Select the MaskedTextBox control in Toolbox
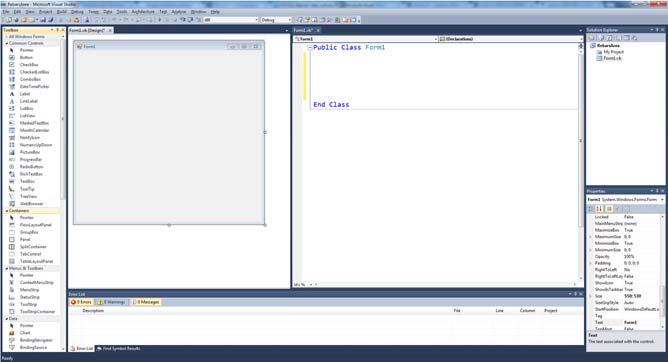The height and width of the screenshot is (362, 668). (x=34, y=123)
